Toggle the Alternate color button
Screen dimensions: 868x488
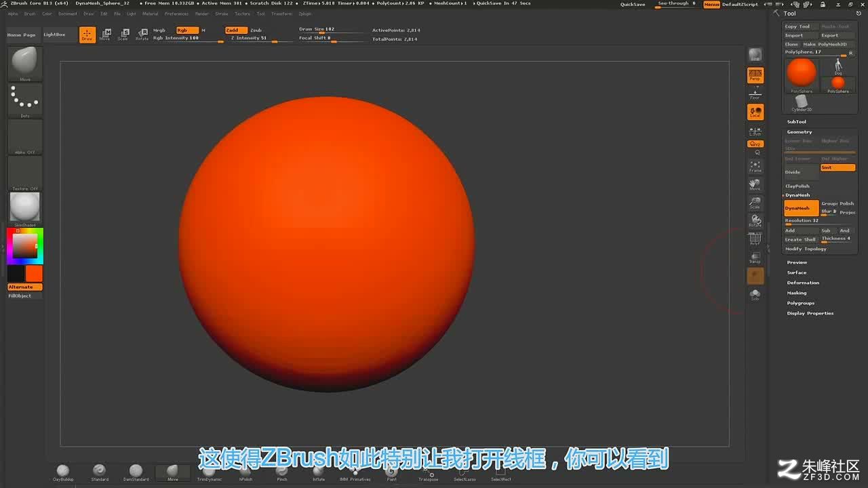pos(25,287)
